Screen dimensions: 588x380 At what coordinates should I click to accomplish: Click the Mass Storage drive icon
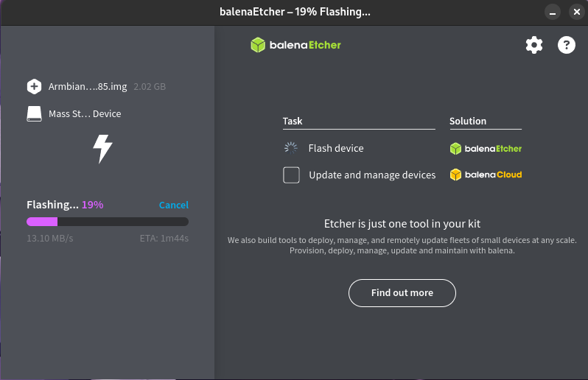coord(34,113)
